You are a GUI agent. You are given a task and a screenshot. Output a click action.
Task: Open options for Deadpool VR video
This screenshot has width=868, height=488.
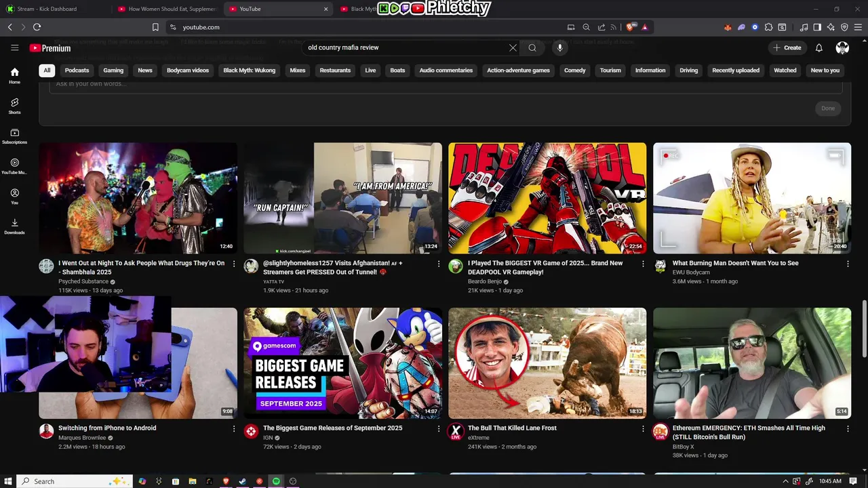[644, 264]
